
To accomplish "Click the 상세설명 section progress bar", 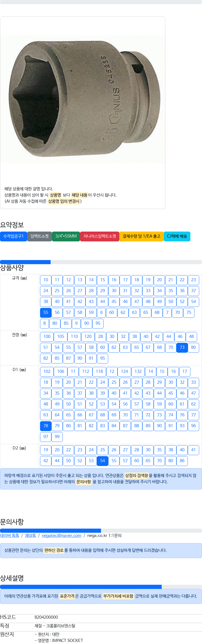I will pyautogui.click(x=81, y=587).
